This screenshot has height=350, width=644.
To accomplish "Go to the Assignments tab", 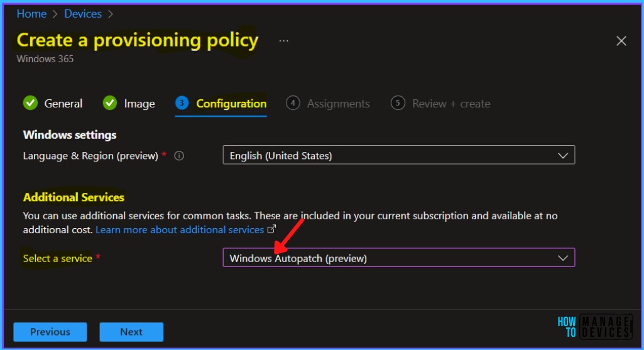I will [338, 104].
